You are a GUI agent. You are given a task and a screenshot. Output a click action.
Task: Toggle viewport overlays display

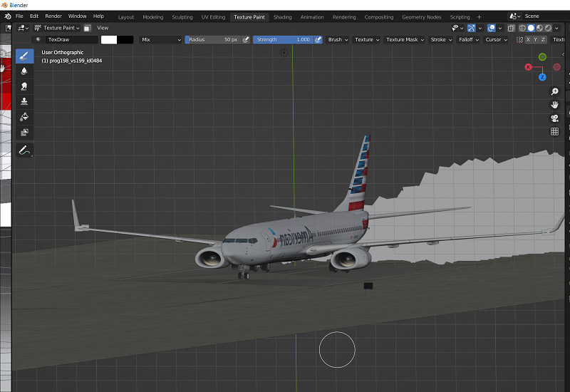tap(491, 28)
